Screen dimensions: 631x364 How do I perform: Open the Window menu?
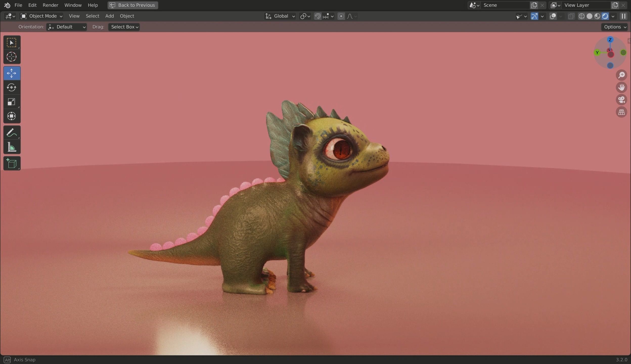pyautogui.click(x=73, y=5)
